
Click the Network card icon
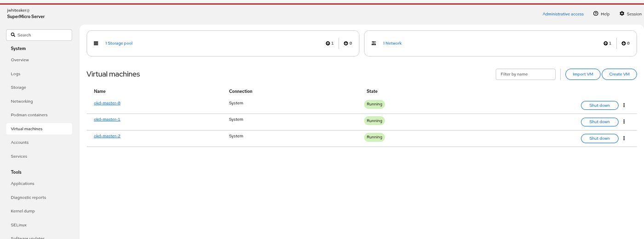tap(374, 43)
